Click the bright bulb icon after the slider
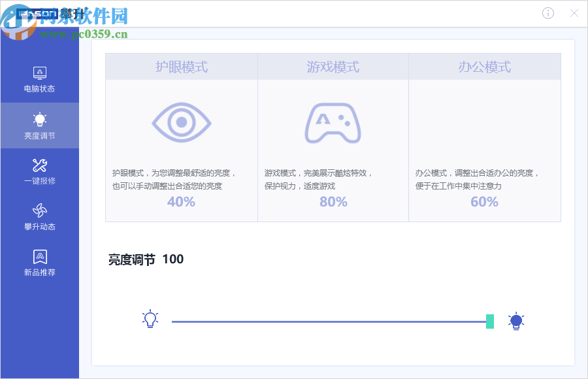The image size is (588, 379). [x=517, y=321]
